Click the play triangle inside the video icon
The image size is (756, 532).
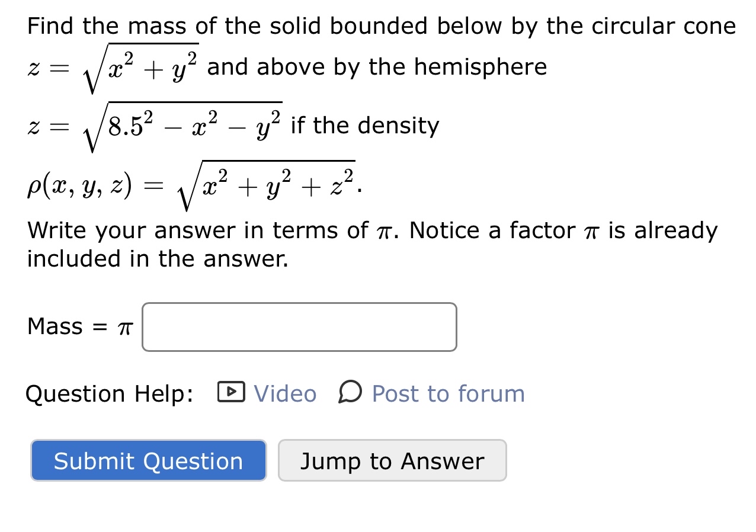point(231,393)
